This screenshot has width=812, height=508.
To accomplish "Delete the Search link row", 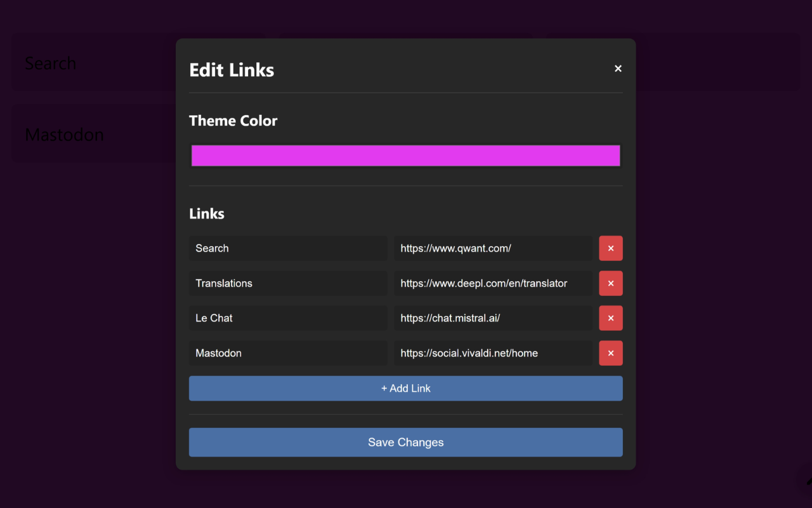I will (610, 248).
